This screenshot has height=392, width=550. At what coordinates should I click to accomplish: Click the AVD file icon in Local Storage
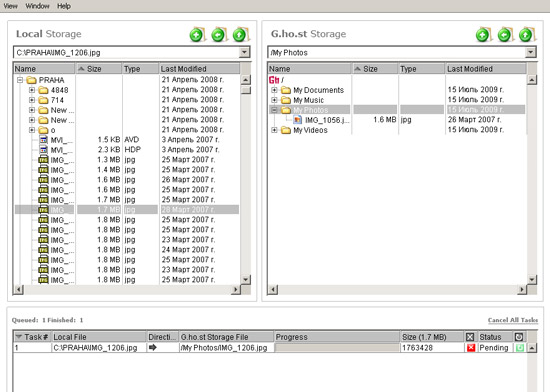pyautogui.click(x=43, y=140)
